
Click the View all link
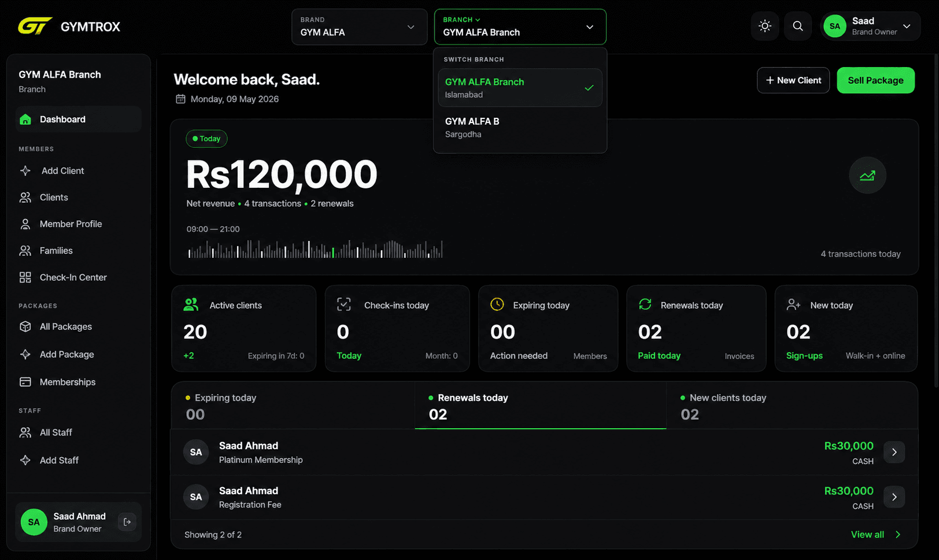tap(875, 535)
